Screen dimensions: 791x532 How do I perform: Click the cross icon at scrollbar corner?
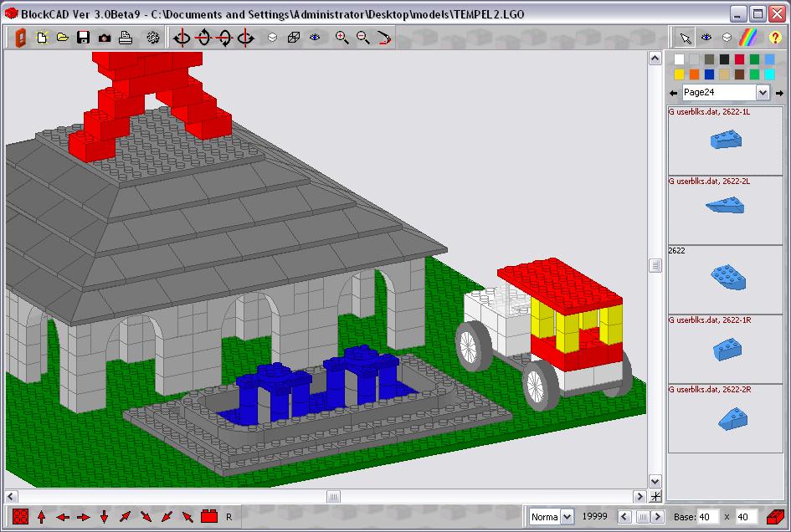tap(655, 497)
